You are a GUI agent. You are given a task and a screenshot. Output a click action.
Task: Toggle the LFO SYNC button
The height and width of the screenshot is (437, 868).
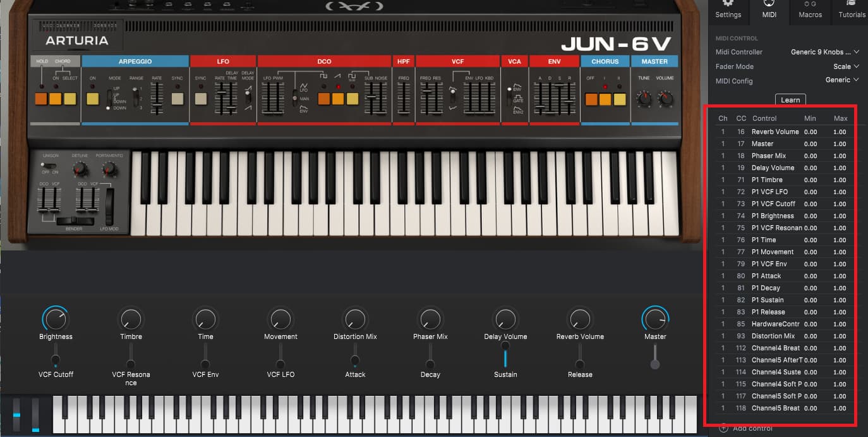(x=201, y=99)
